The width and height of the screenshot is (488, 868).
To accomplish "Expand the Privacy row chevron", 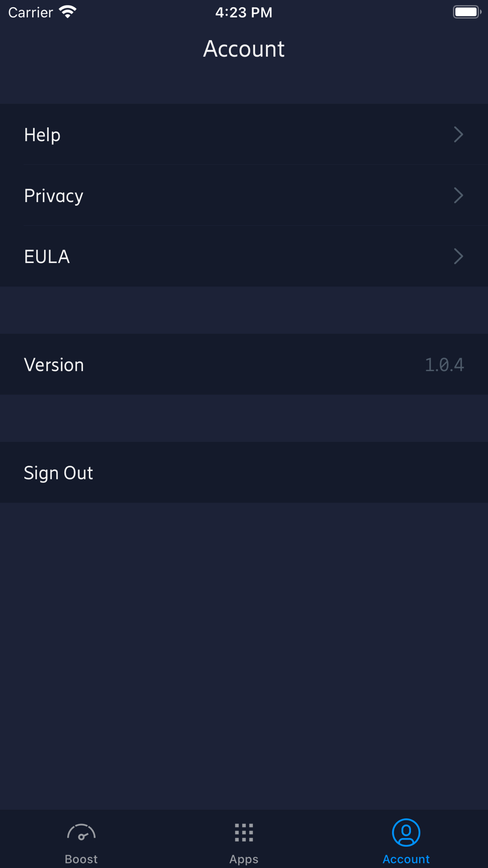I will [x=458, y=196].
